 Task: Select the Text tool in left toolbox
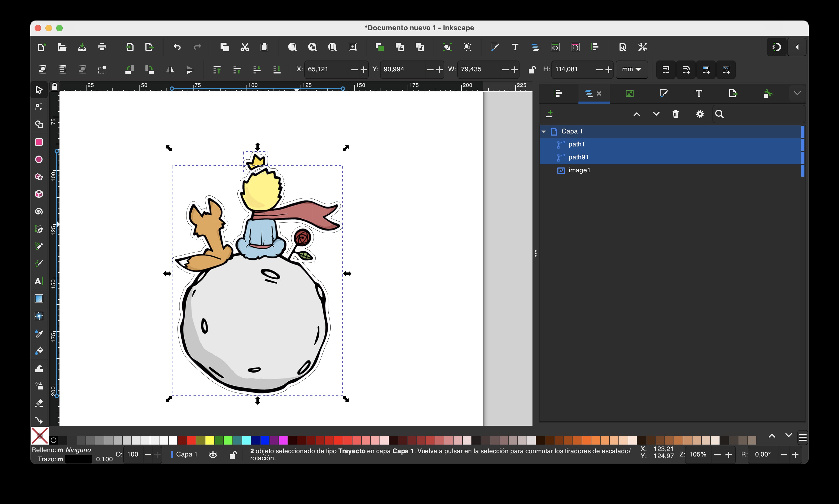click(x=39, y=281)
